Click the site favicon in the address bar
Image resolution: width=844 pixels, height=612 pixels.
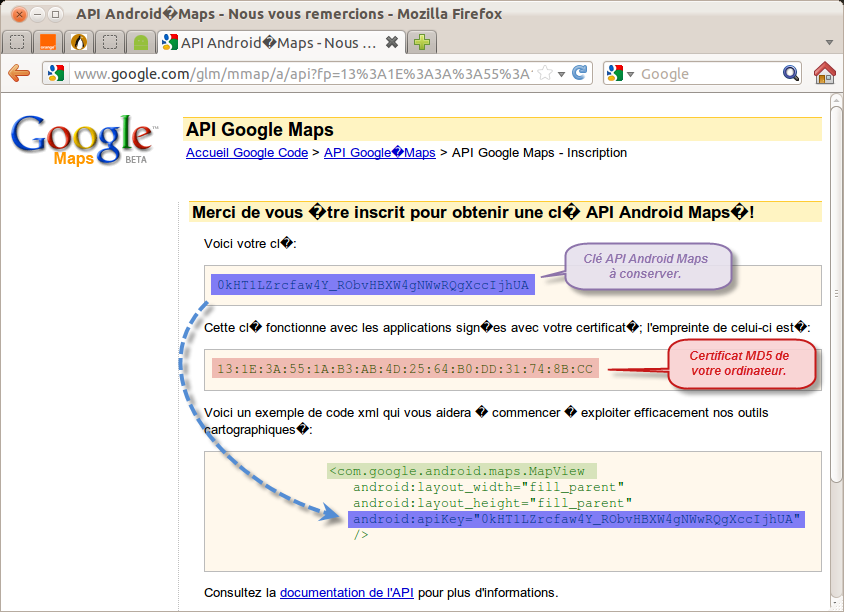click(56, 73)
